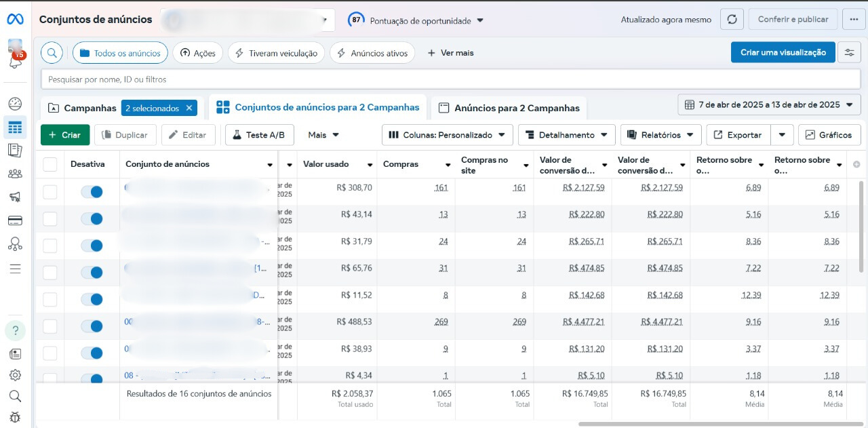The height and width of the screenshot is (428, 868).
Task: Click the bug report icon
Action: click(x=15, y=417)
